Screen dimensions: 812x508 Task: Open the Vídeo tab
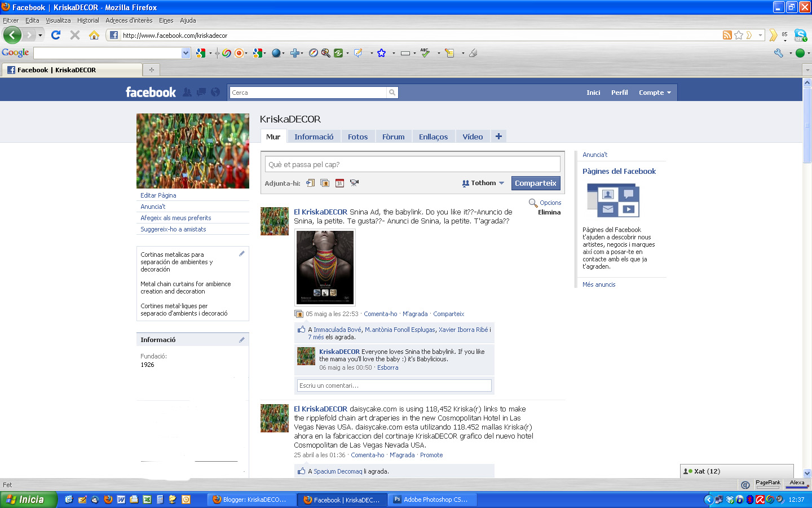point(473,137)
